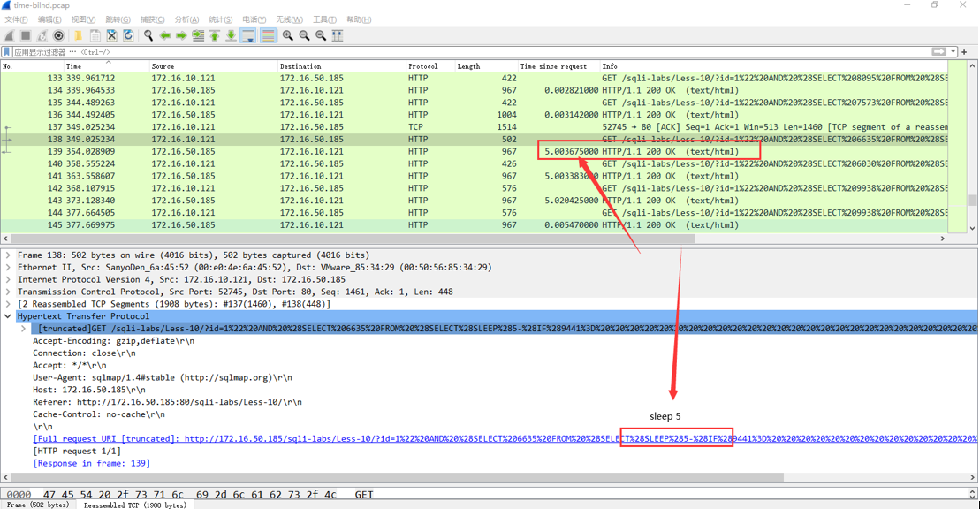Sort by Time since request column
Image resolution: width=980 pixels, height=509 pixels.
point(558,66)
